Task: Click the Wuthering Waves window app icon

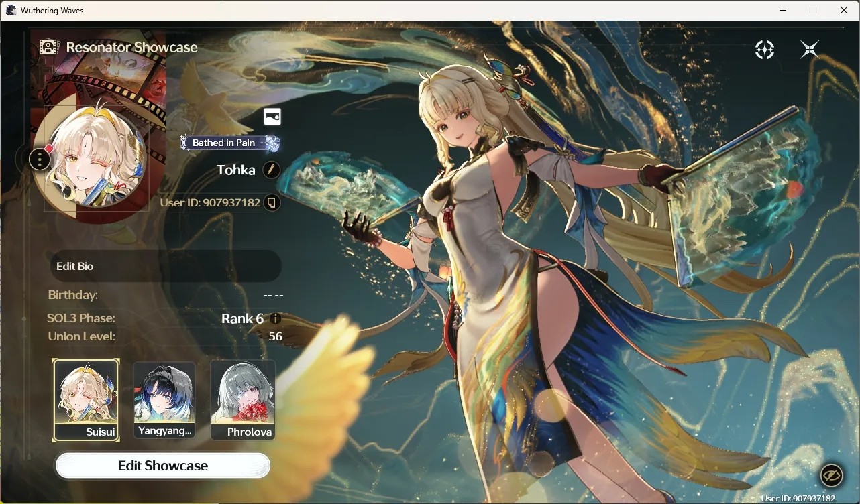Action: click(11, 10)
